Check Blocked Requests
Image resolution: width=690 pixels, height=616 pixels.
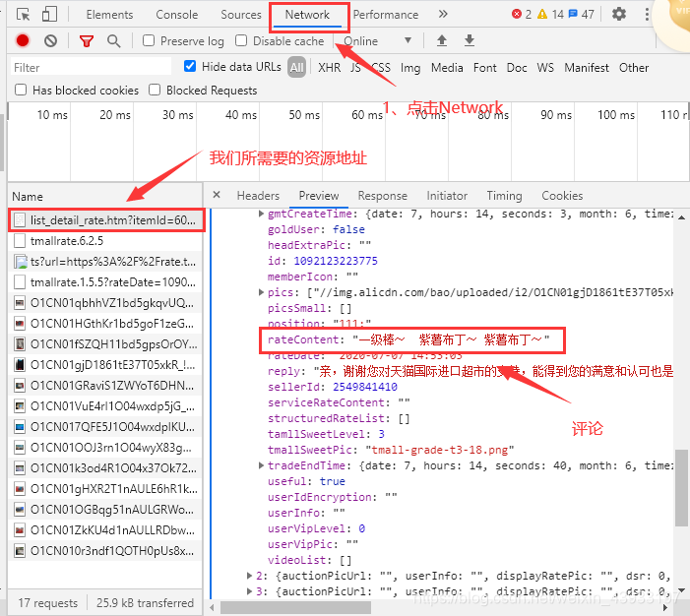tap(155, 90)
